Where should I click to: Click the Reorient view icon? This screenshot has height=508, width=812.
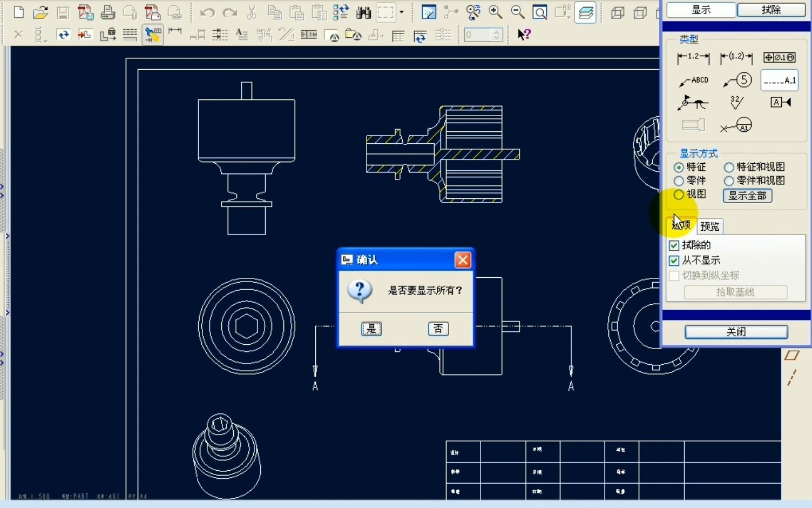[473, 12]
